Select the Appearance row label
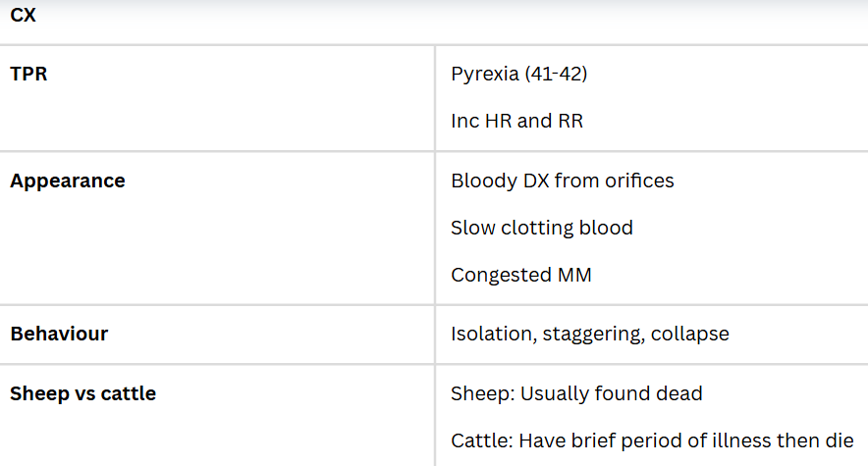The height and width of the screenshot is (466, 868). tap(68, 181)
